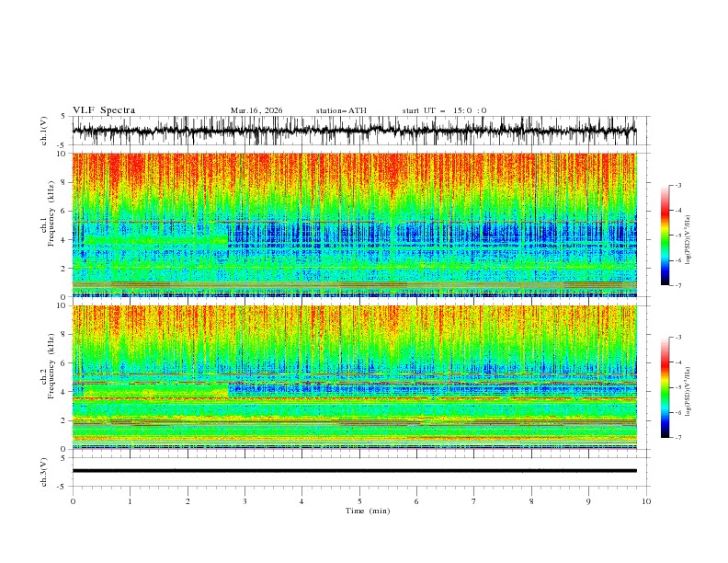Click time axis tick label "7"
This screenshot has height=563, width=728.
pos(474,501)
